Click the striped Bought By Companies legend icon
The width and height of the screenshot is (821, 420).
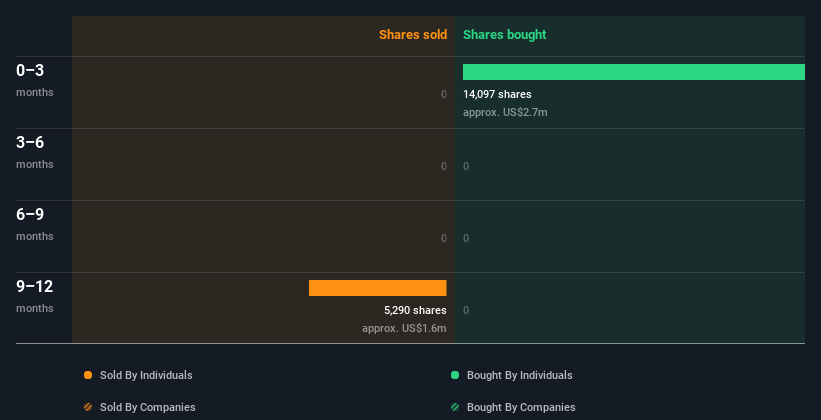[x=455, y=407]
